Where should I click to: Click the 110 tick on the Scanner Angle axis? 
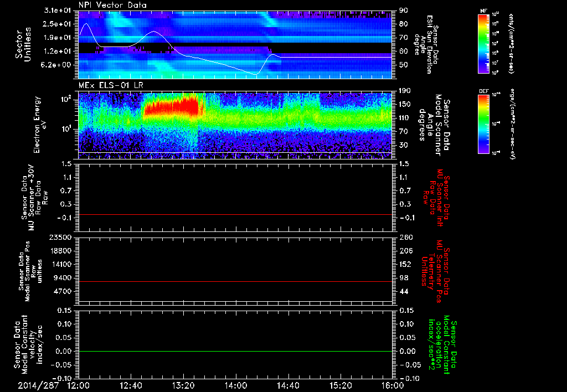405,118
